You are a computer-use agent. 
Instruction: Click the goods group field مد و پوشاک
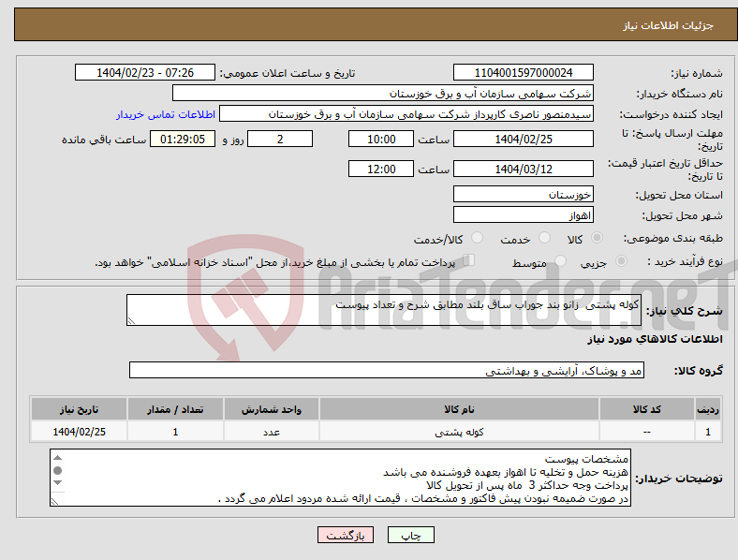[387, 370]
